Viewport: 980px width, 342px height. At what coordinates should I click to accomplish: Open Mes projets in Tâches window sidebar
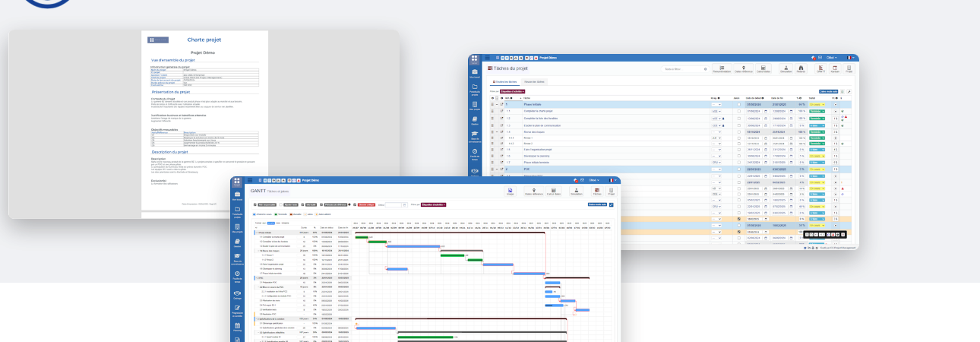(x=475, y=106)
